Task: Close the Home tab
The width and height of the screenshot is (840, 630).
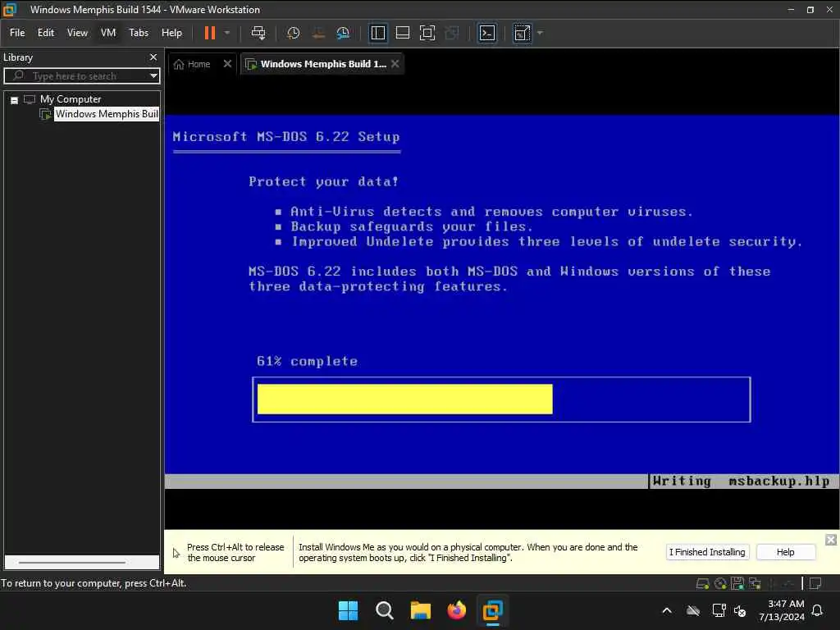Action: [227, 64]
